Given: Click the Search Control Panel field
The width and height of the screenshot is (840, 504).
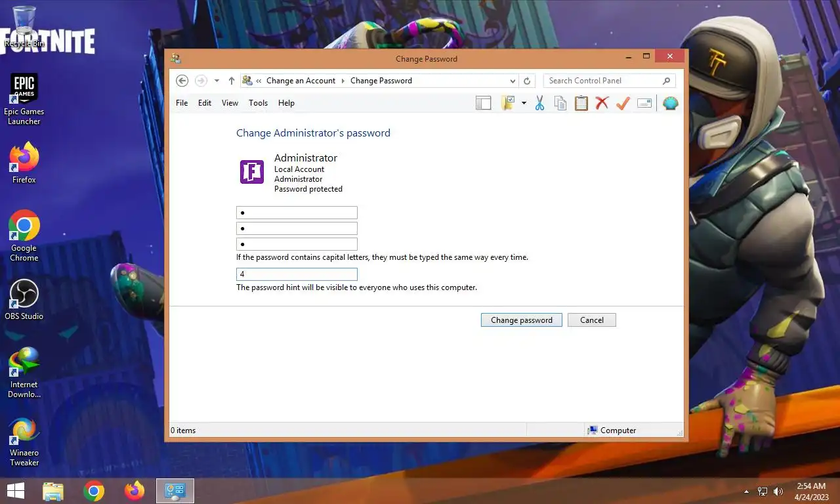Looking at the screenshot, I should point(609,81).
